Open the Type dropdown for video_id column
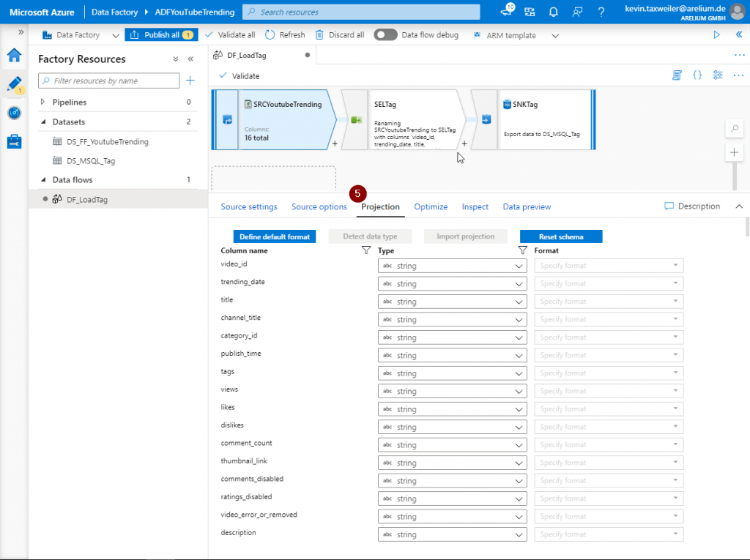Screen dimensions: 750x560 coord(452,265)
